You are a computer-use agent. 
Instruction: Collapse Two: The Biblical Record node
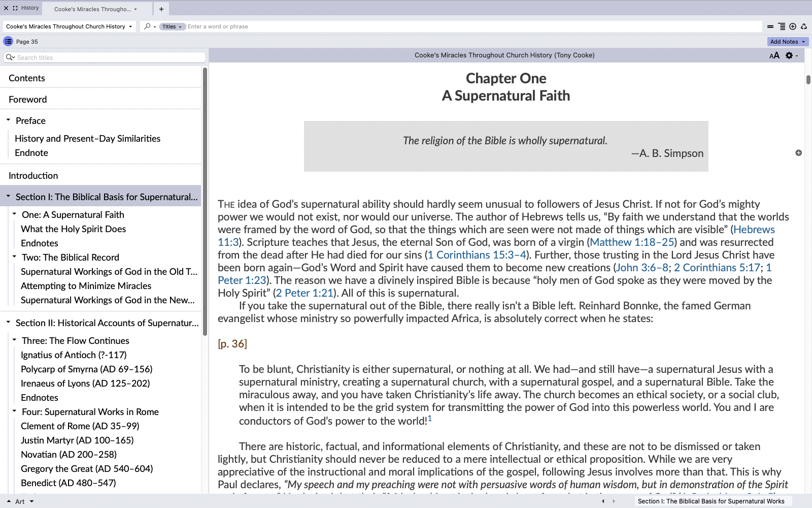(x=14, y=257)
